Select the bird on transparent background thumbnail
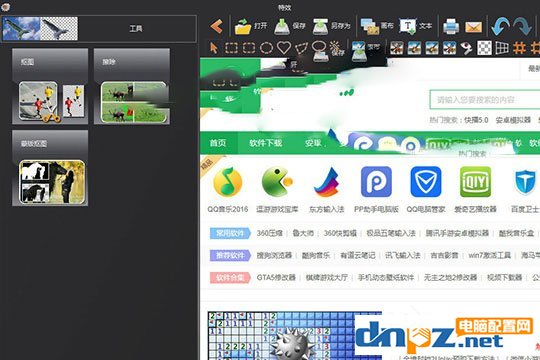The image size is (540, 360). click(59, 29)
